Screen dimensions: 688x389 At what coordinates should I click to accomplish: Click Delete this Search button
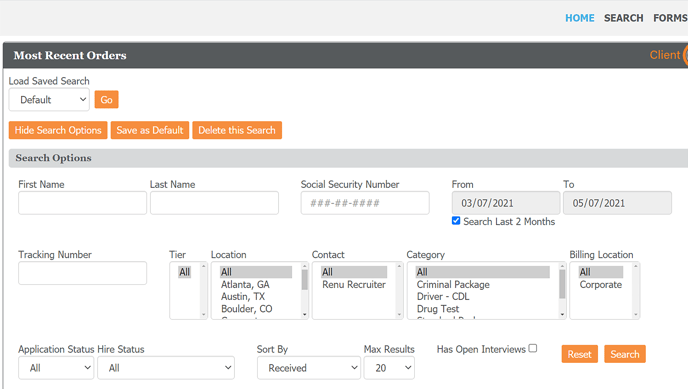[x=237, y=130]
